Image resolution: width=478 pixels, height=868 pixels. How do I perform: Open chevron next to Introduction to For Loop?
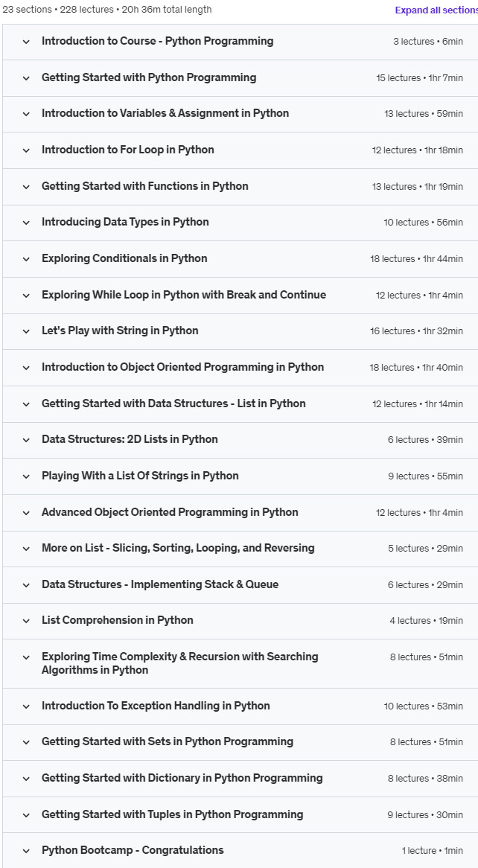coord(26,150)
